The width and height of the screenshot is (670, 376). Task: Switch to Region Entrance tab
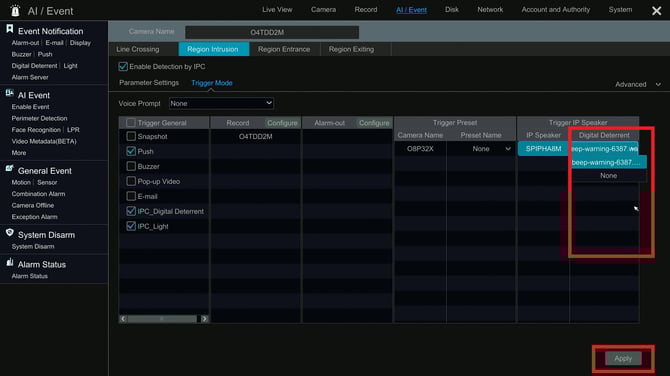tap(284, 49)
